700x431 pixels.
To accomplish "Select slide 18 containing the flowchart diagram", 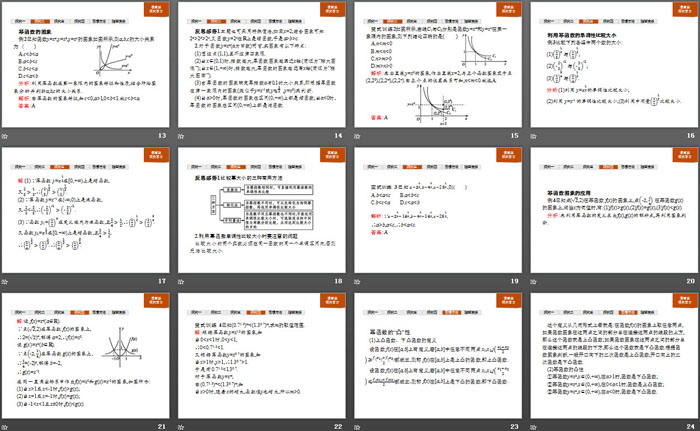I will tap(263, 207).
